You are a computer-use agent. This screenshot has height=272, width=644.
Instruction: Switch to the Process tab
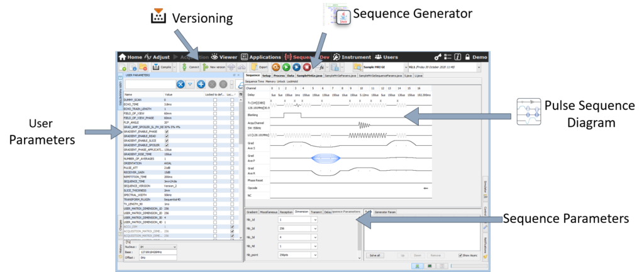[x=279, y=76]
